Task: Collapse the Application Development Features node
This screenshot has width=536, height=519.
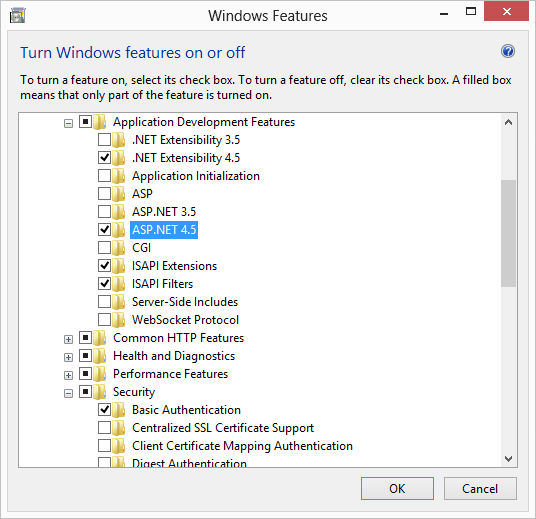Action: point(68,123)
